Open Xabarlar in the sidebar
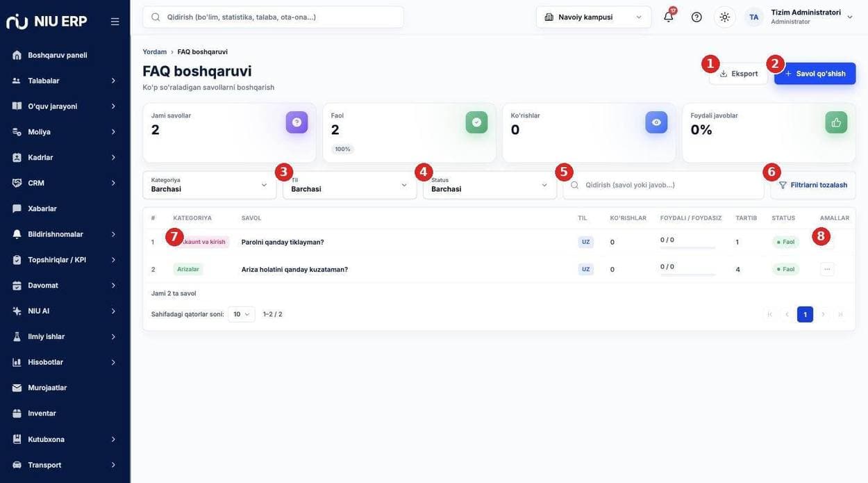 (65, 208)
